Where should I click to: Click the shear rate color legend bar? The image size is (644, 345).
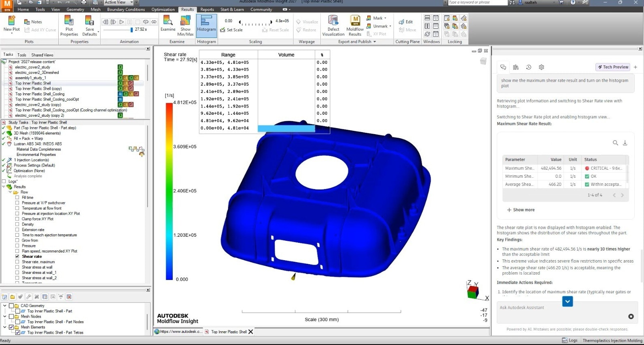[169, 191]
